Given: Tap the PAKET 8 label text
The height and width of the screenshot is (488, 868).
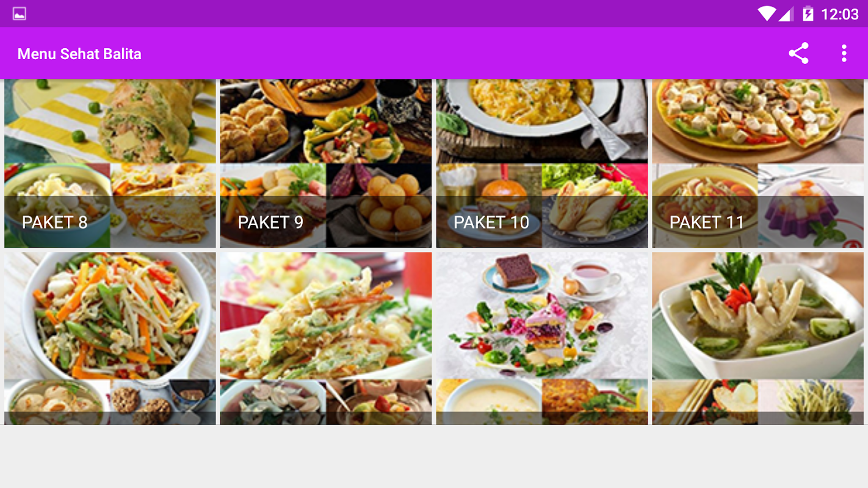Looking at the screenshot, I should [55, 222].
